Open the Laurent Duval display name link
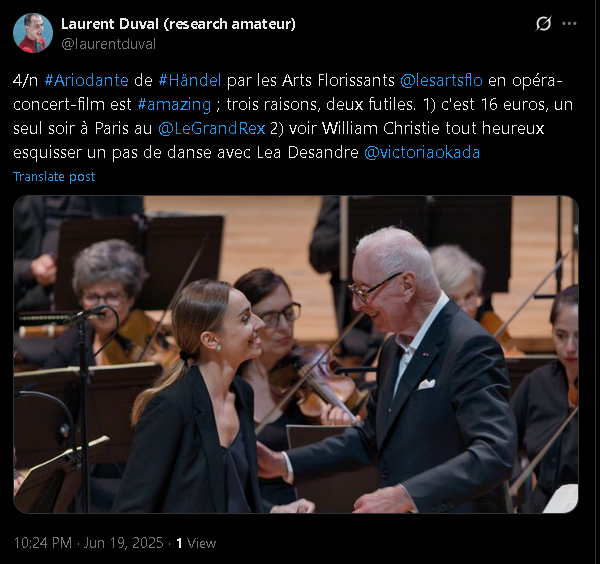Viewport: 600px width, 564px height. (178, 24)
